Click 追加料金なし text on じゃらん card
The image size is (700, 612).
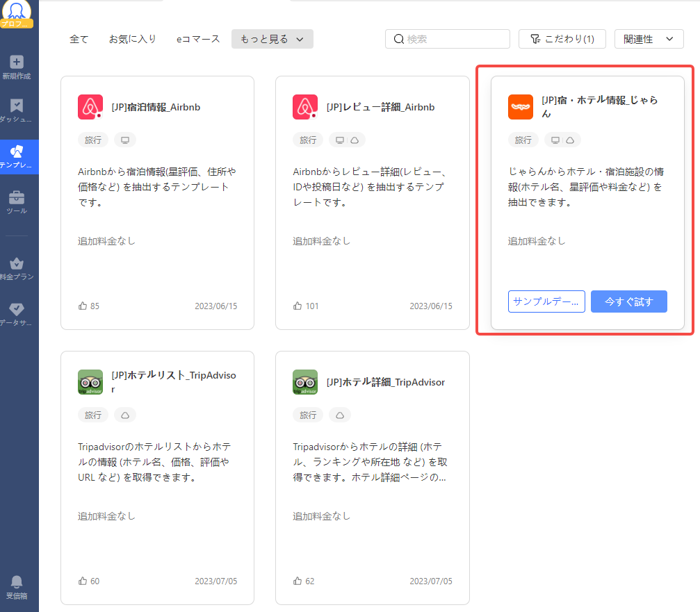tap(537, 241)
